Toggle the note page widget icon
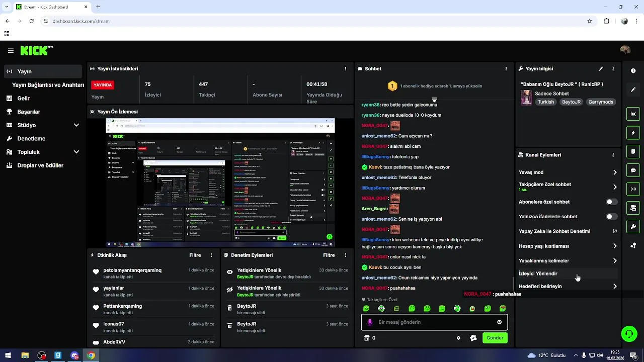 tap(633, 151)
